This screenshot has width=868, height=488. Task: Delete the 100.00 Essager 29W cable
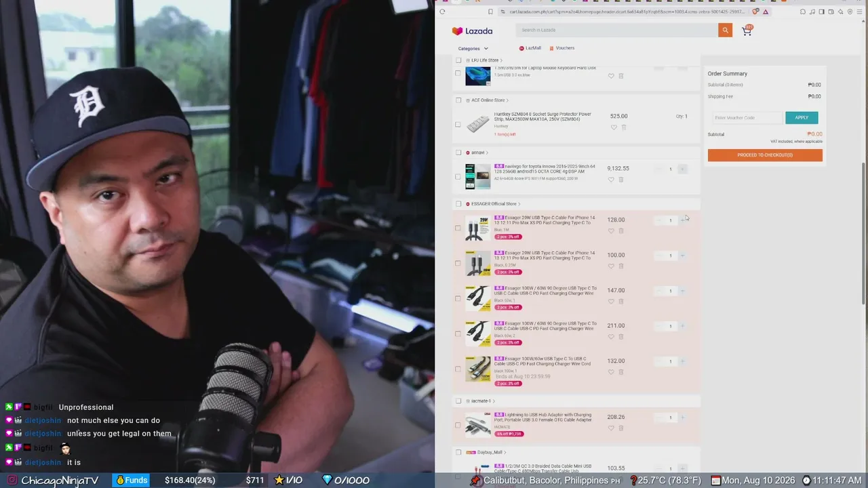(621, 266)
